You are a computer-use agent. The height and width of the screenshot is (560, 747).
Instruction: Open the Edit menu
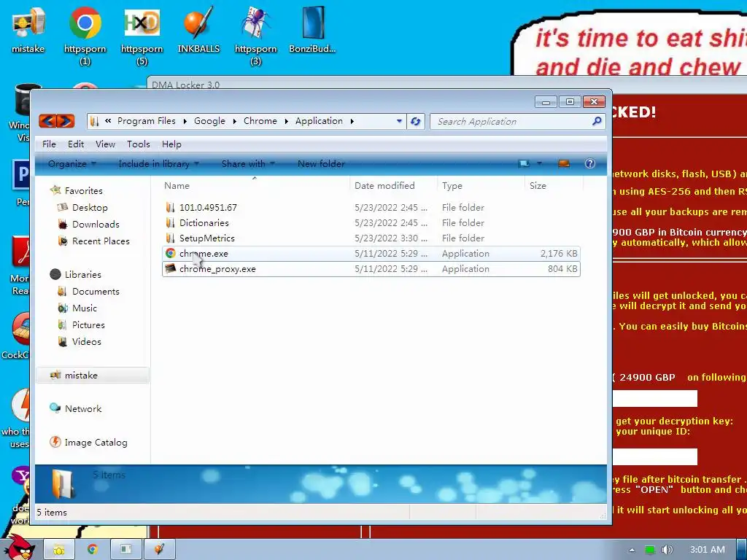(x=76, y=144)
